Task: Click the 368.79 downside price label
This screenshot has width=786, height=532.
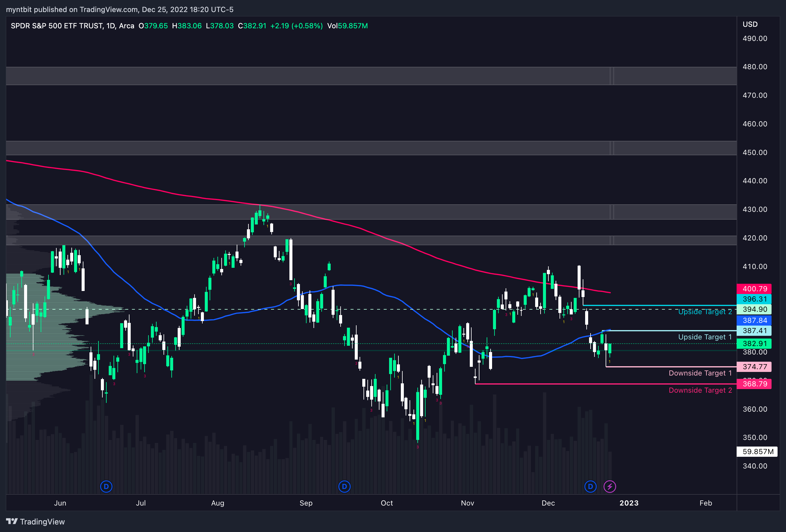Action: pyautogui.click(x=754, y=384)
